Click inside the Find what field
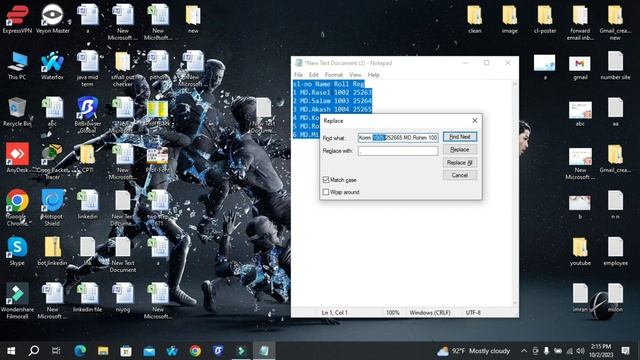The height and width of the screenshot is (360, 640). (398, 138)
